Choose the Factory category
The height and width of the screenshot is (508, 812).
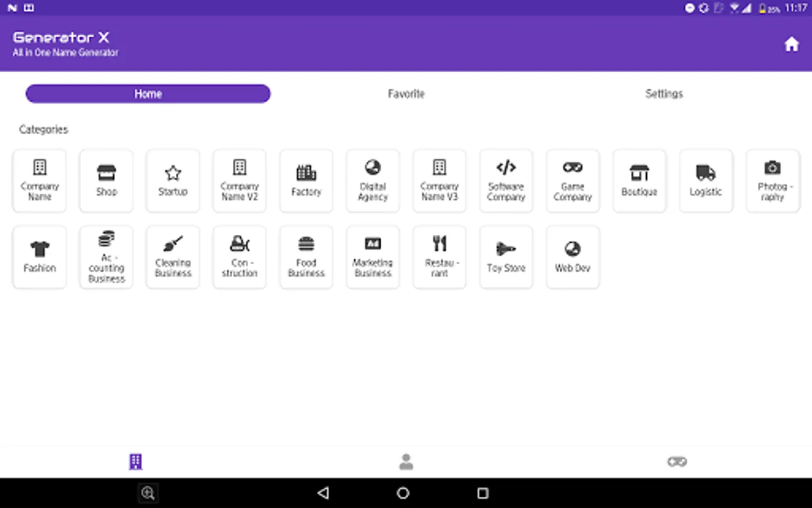click(x=306, y=181)
